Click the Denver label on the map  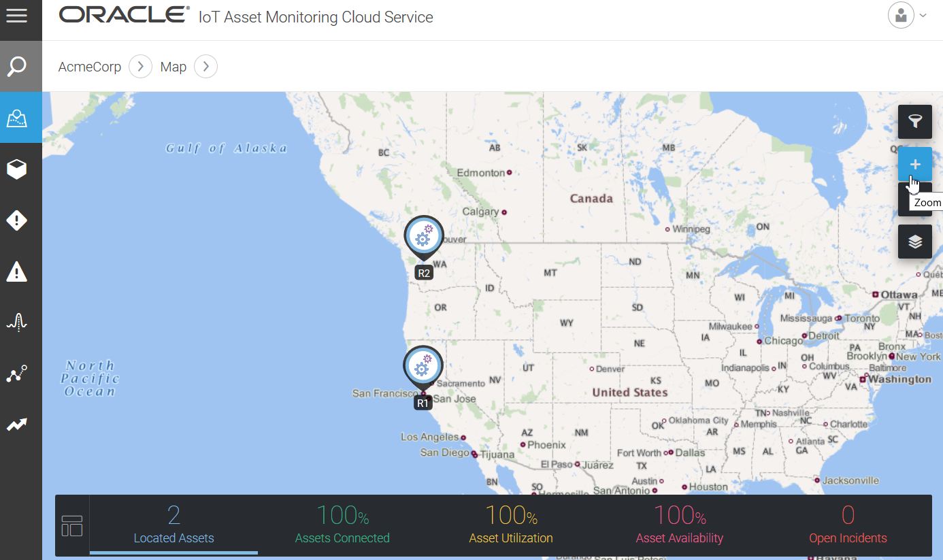click(610, 369)
